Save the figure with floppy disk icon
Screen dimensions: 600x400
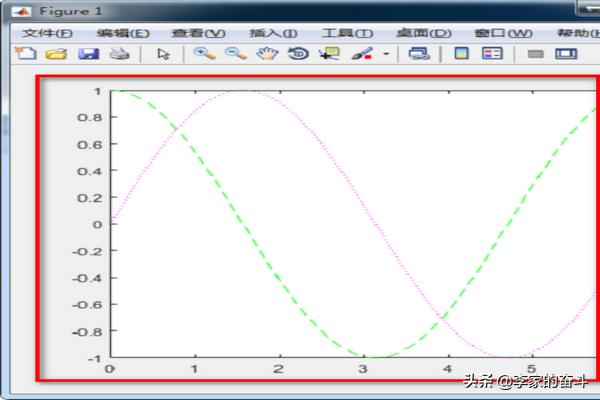click(87, 54)
